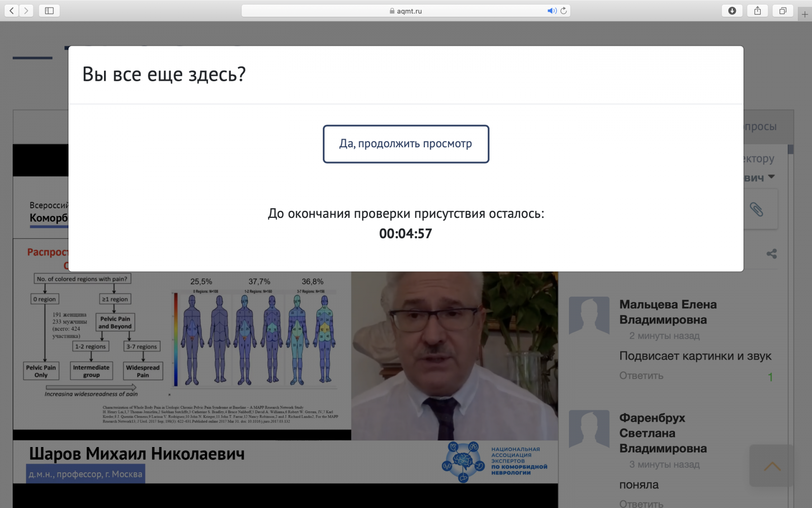The image size is (812, 508).
Task: Click the partially visible 'просы' tab
Action: tap(760, 126)
